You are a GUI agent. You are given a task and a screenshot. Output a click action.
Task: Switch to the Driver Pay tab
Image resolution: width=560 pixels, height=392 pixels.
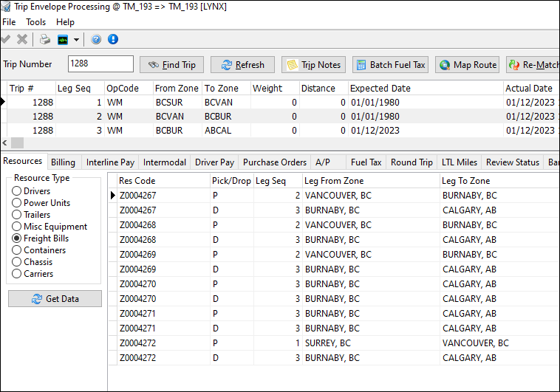214,162
